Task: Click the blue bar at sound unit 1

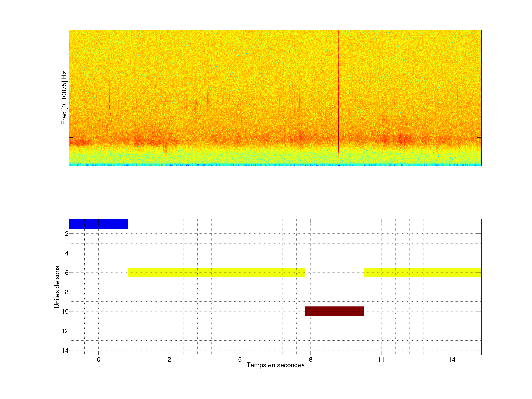Action: pyautogui.click(x=98, y=224)
